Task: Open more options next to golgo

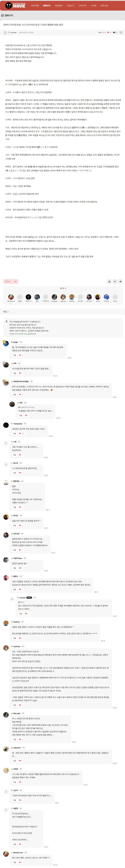Action: click(21, 342)
